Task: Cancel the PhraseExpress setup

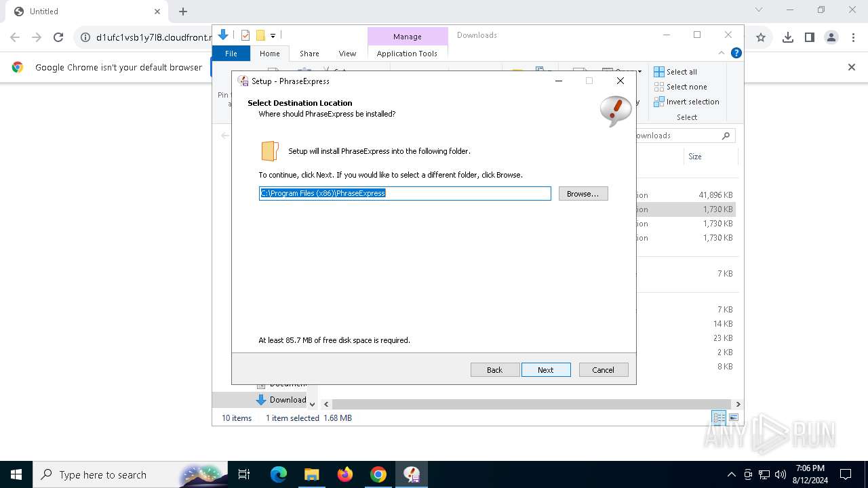Action: pyautogui.click(x=604, y=370)
